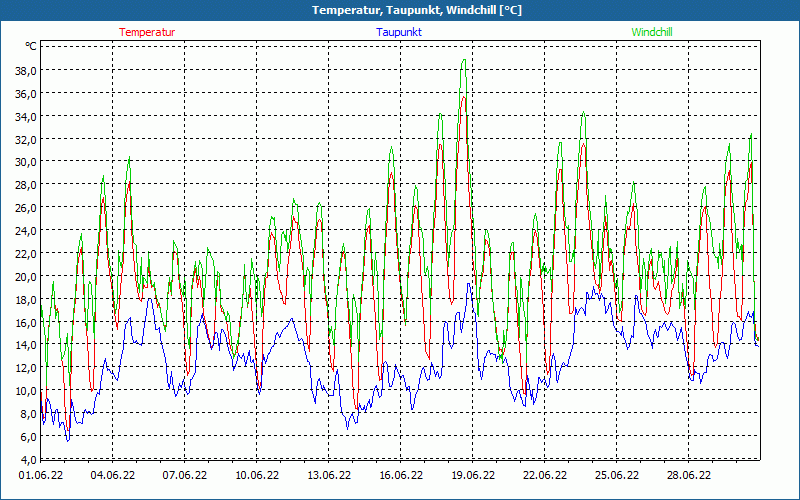This screenshot has height=500, width=800.
Task: Select the 01.06.22 date label
Action: (x=41, y=475)
